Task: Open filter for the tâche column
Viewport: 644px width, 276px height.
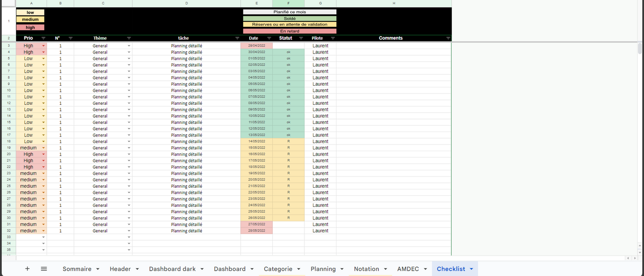Action: [x=237, y=38]
